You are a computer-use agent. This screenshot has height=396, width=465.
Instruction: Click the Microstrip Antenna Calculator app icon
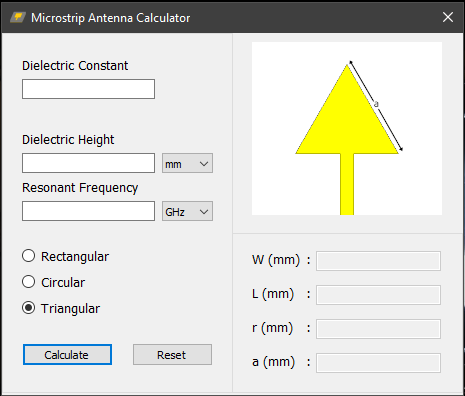[18, 17]
